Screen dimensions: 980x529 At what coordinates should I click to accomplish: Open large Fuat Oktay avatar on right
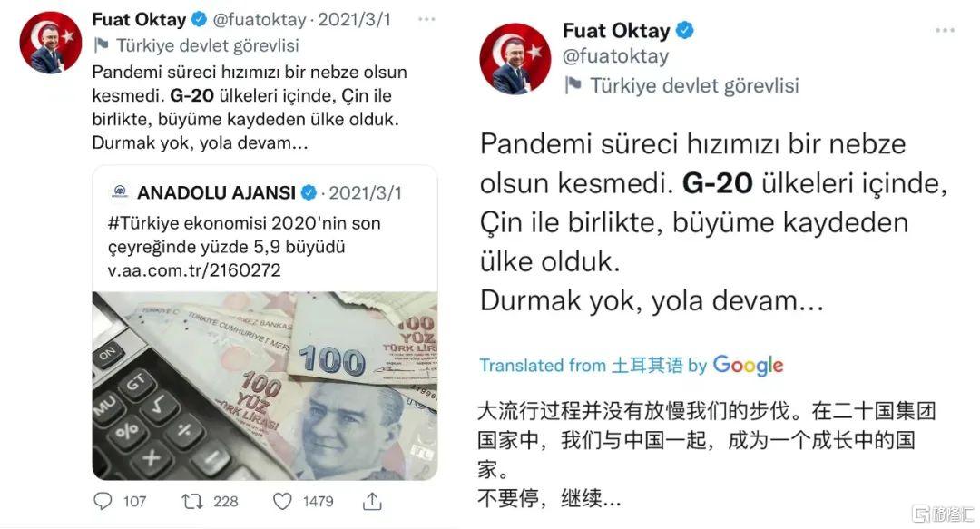[515, 59]
